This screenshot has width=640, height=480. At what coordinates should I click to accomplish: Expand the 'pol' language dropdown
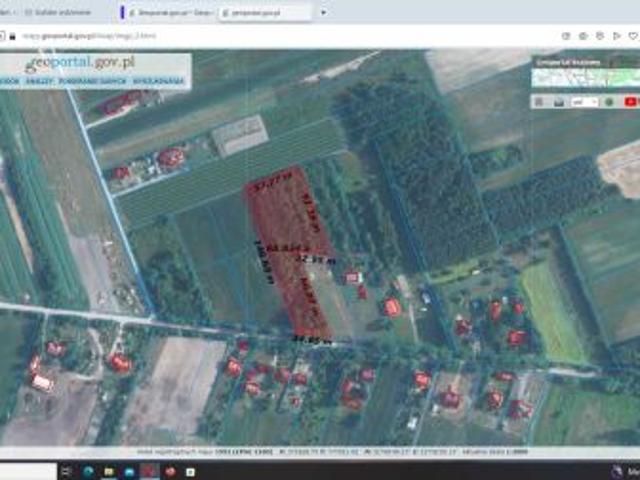click(585, 101)
